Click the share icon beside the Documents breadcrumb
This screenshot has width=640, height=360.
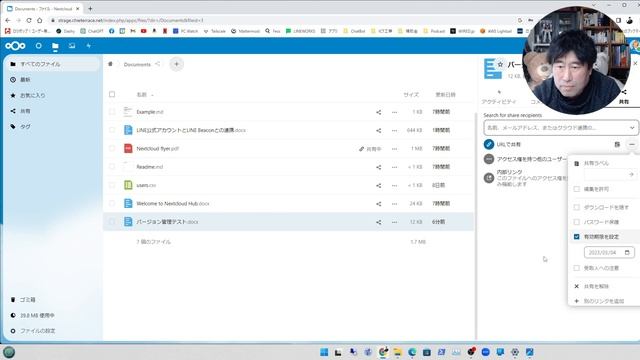(x=158, y=64)
